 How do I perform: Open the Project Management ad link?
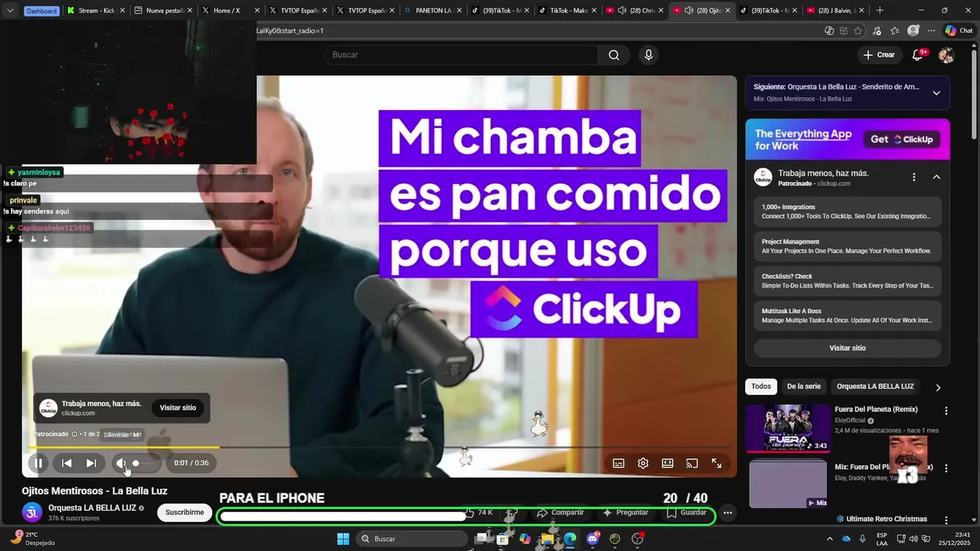(848, 246)
